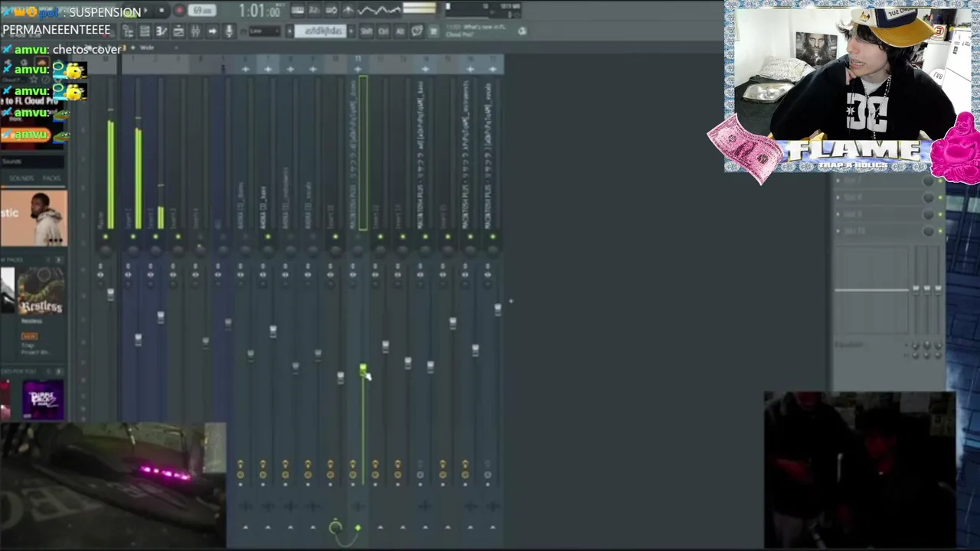Click the right-arrow icon beside mixer icon
The width and height of the screenshot is (980, 551).
(x=213, y=31)
